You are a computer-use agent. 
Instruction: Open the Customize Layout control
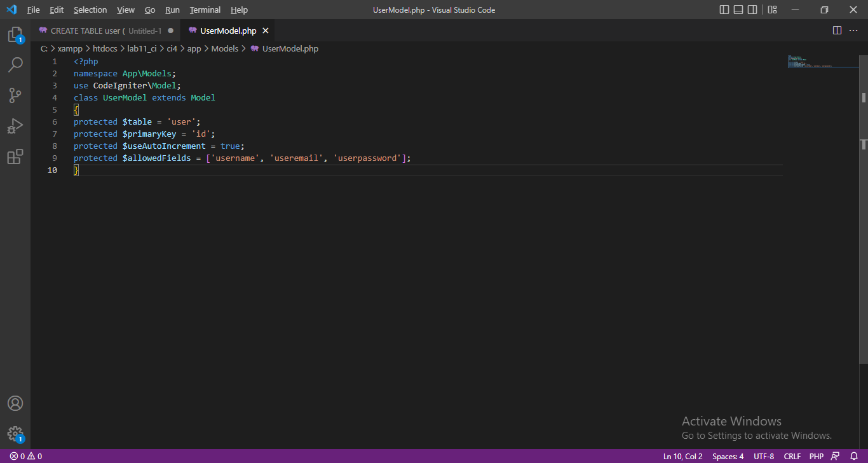pos(772,10)
